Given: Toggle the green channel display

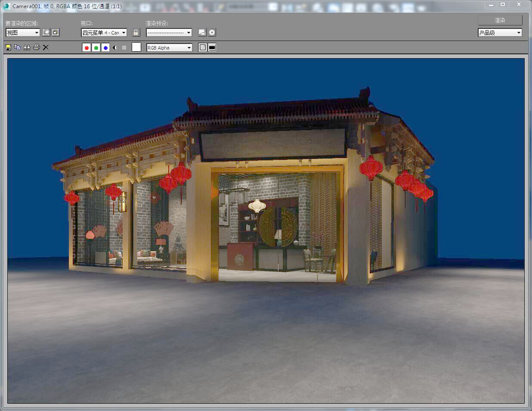Looking at the screenshot, I should pyautogui.click(x=96, y=47).
